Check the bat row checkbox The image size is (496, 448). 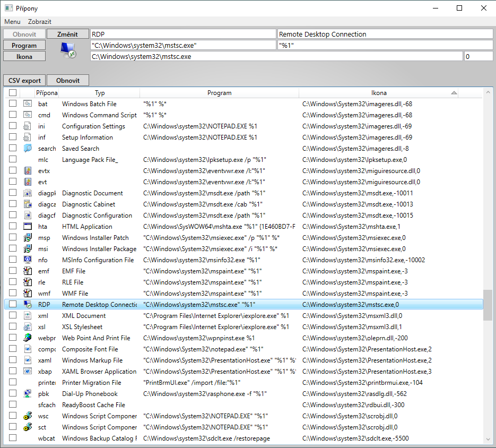(13, 103)
